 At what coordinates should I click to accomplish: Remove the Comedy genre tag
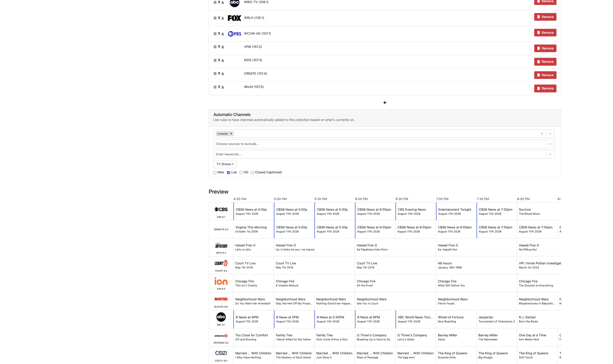(x=231, y=134)
